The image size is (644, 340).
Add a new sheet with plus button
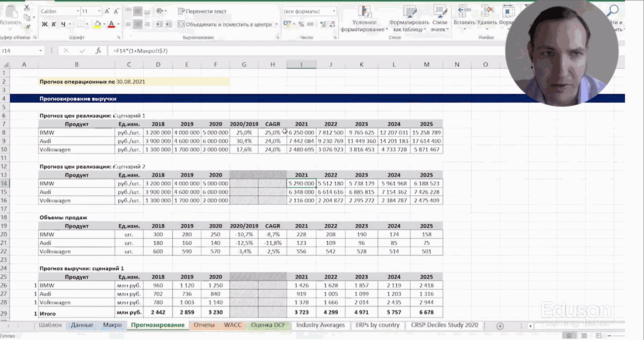[x=500, y=326]
